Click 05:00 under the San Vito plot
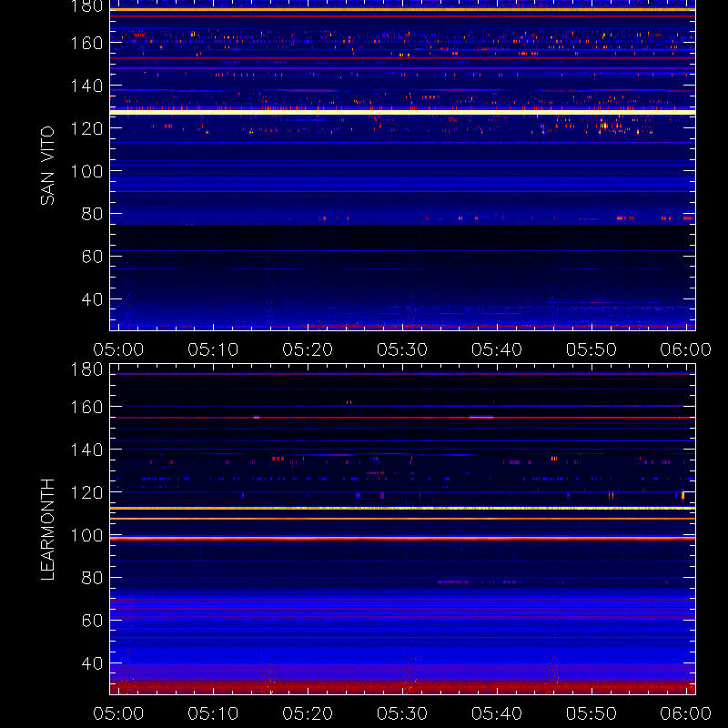 pyautogui.click(x=118, y=349)
